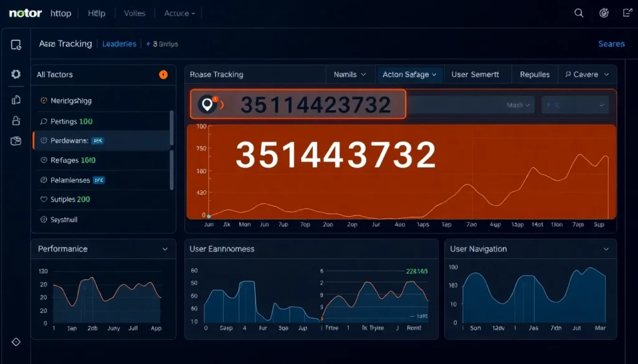Click the location pin icon beside 35114423732
Image resolution: width=638 pixels, height=364 pixels.
pyautogui.click(x=207, y=105)
